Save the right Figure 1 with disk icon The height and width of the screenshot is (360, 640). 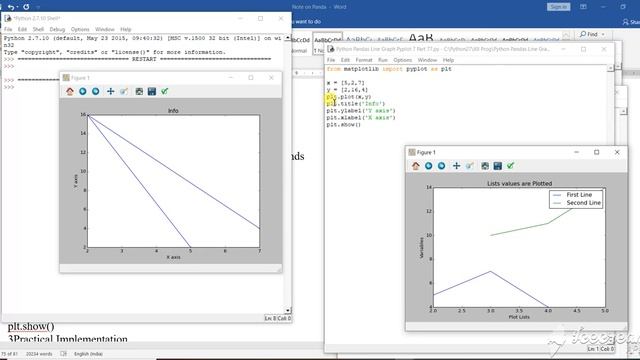tap(498, 166)
